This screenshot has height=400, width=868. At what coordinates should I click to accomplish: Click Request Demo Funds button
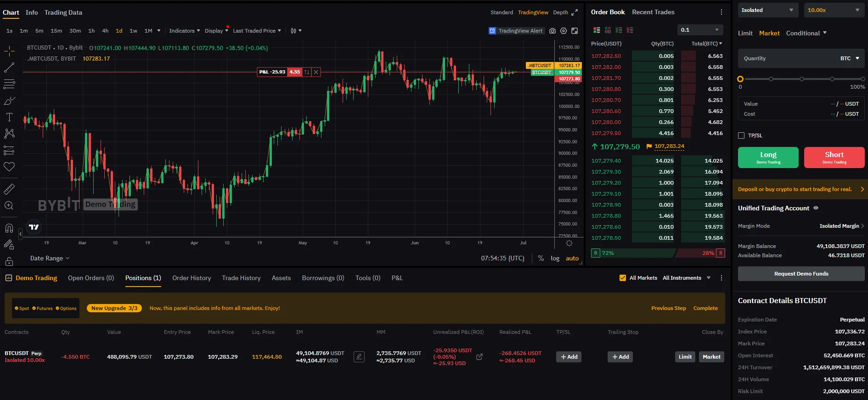(801, 274)
